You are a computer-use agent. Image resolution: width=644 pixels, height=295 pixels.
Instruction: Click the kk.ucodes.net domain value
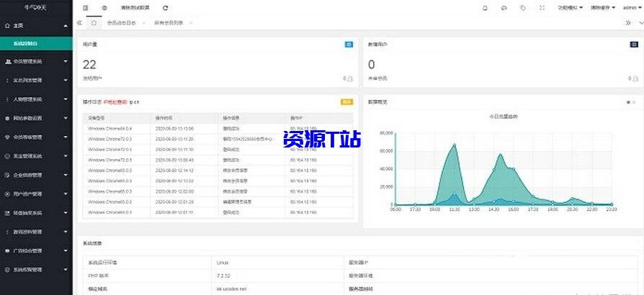pos(233,289)
